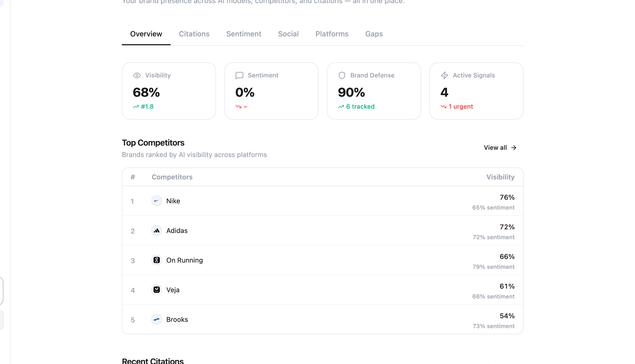
Task: Open the Visibility 68% card
Action: point(169,91)
